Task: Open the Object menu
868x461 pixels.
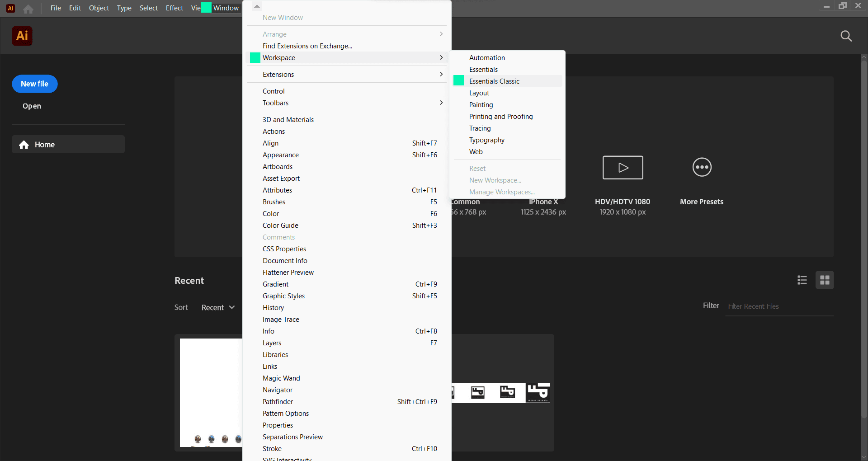Action: click(x=99, y=8)
